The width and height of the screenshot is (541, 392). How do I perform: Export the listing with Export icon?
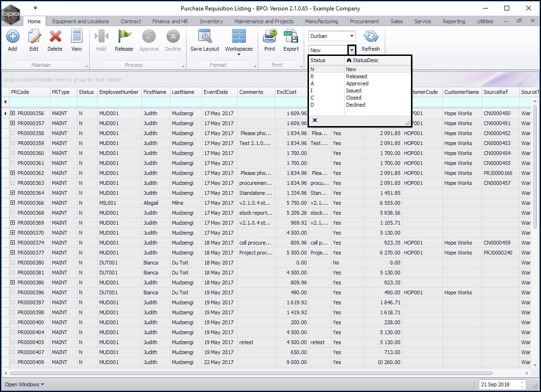(x=291, y=40)
